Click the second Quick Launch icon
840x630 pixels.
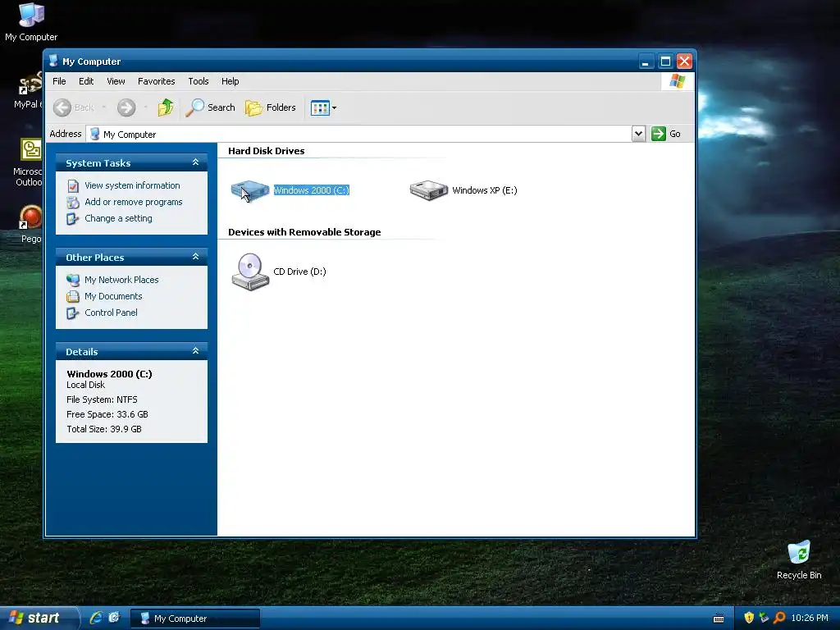114,618
